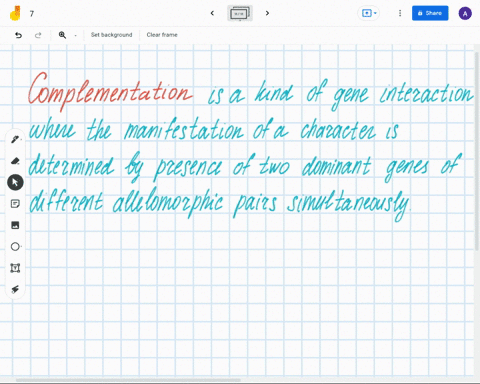The width and height of the screenshot is (480, 384).
Task: Open the three-dot more options menu
Action: tap(400, 13)
